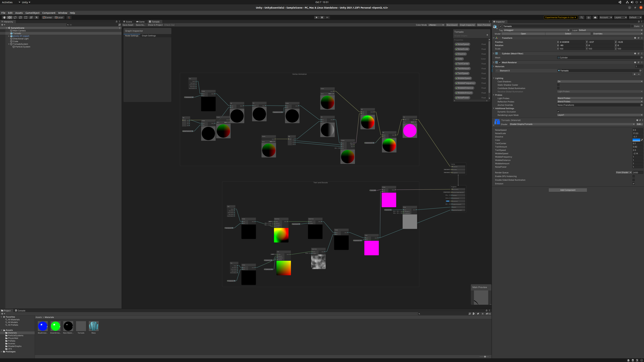Open the Node Settings tab in Graph Inspector

pyautogui.click(x=131, y=36)
